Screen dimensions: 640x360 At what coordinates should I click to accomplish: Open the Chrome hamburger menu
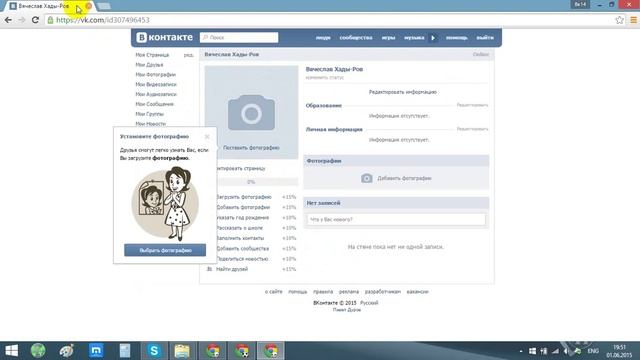coord(633,20)
